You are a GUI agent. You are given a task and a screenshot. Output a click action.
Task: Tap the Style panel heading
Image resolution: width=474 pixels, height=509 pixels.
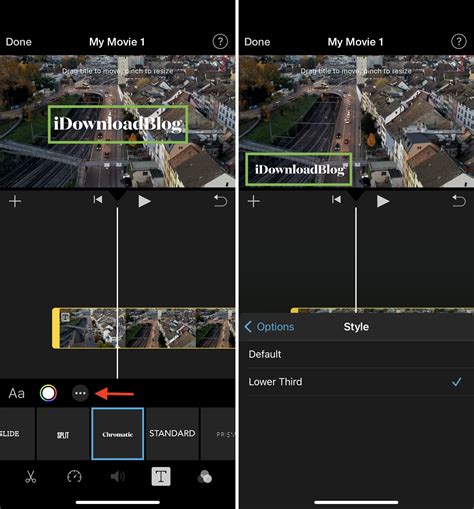pos(356,327)
